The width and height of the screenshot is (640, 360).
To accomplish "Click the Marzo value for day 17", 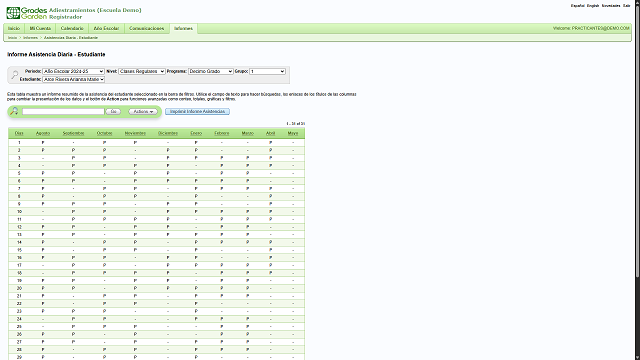I will pyautogui.click(x=247, y=265).
